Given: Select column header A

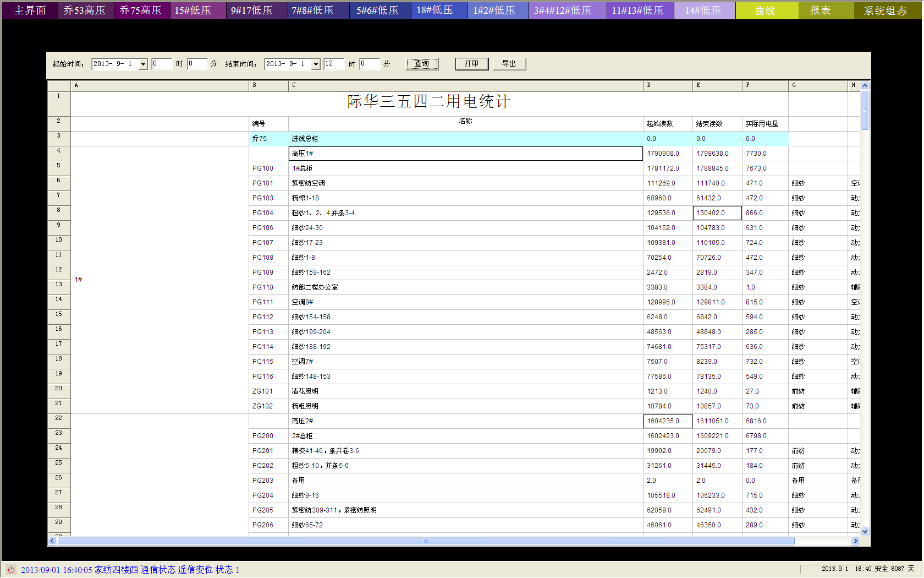Looking at the screenshot, I should click(x=159, y=85).
